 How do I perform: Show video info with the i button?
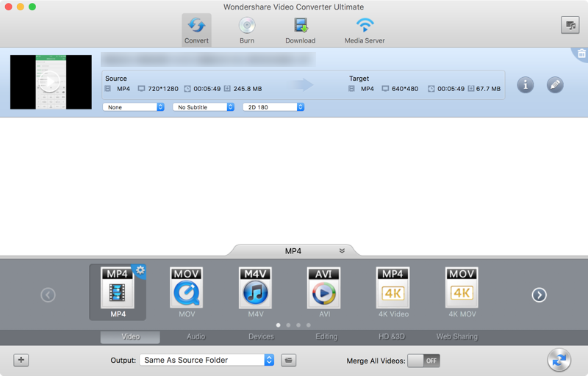pyautogui.click(x=526, y=85)
